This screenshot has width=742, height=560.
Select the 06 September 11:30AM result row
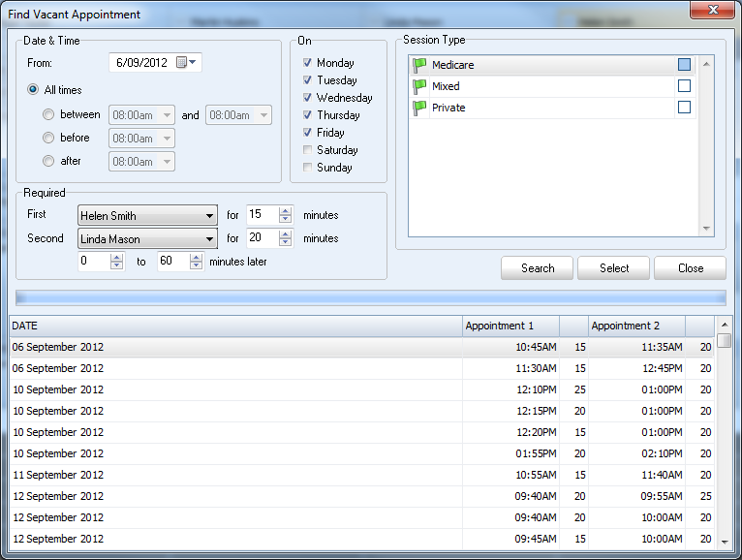(362, 368)
